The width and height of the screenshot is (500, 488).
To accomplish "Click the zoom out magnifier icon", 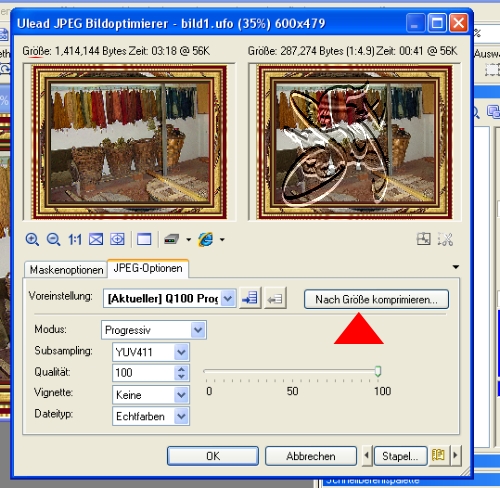I will pos(53,239).
